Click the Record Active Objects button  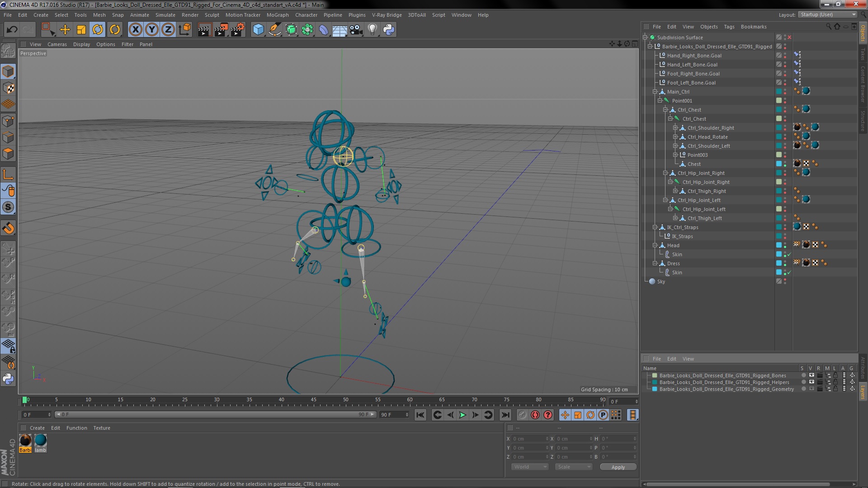(522, 415)
